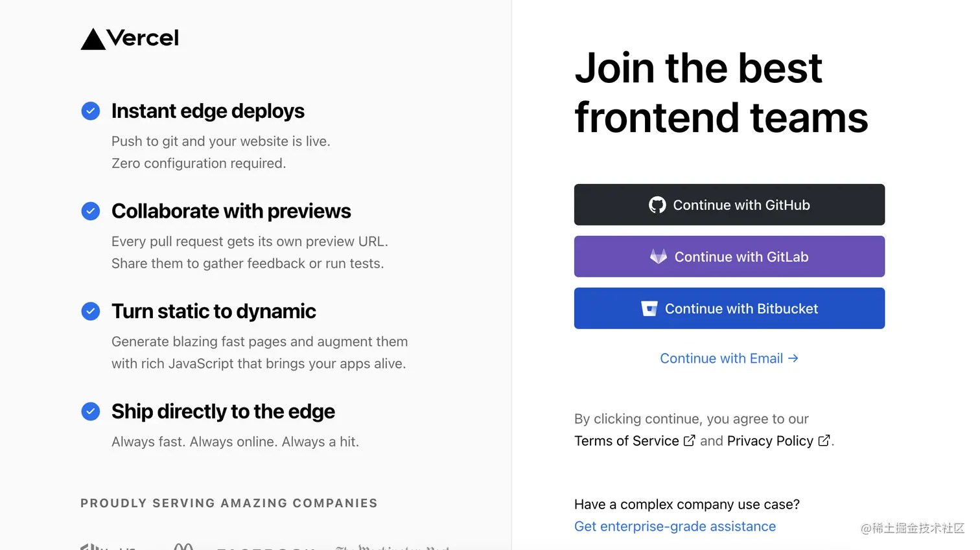Click the Bitbucket bucket icon
The width and height of the screenshot is (980, 550).
[649, 309]
